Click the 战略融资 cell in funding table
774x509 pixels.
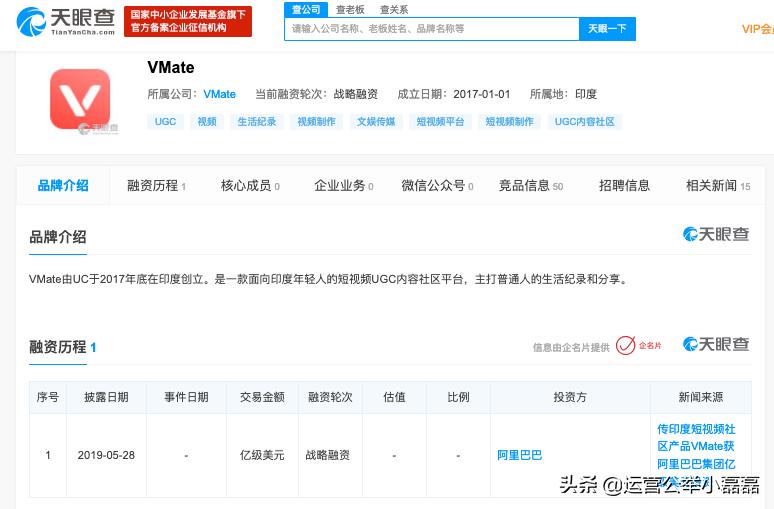click(x=328, y=455)
